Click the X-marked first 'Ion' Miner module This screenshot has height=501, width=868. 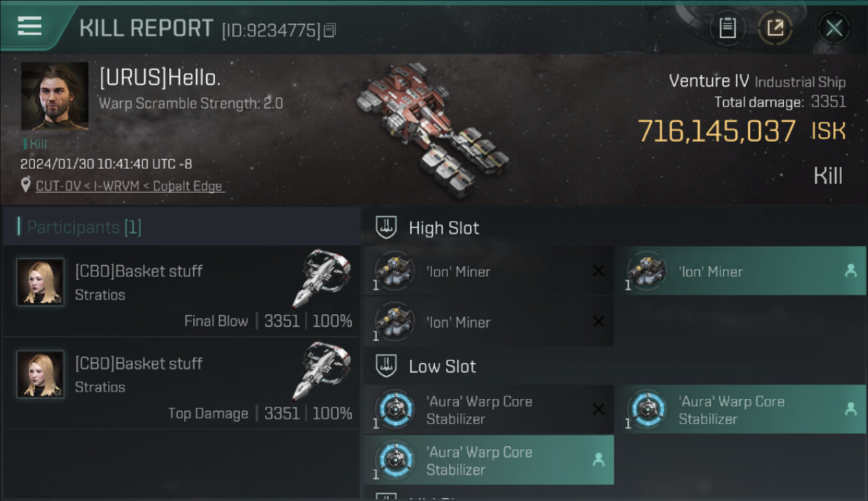[x=488, y=271]
